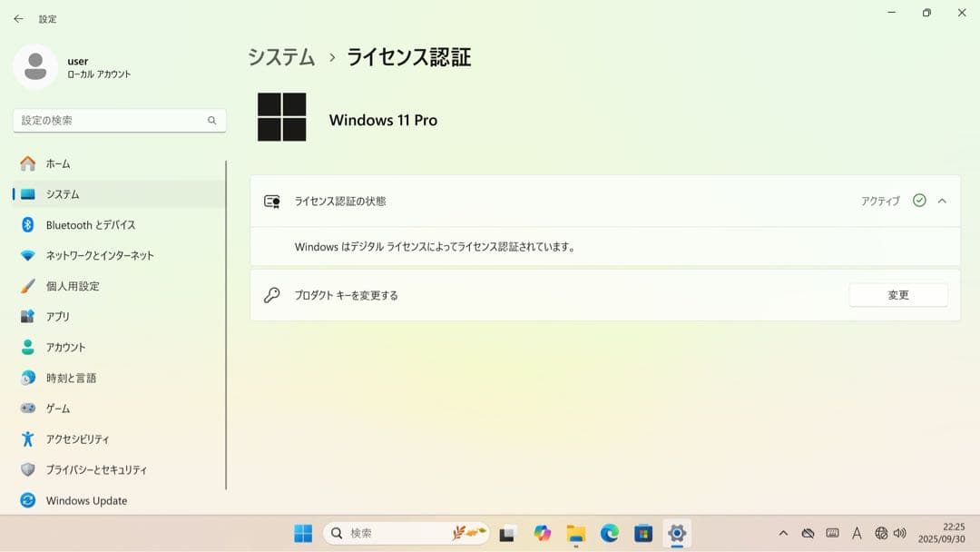Open ネットワークとインターネット settings
This screenshot has width=980, height=552.
click(95, 255)
